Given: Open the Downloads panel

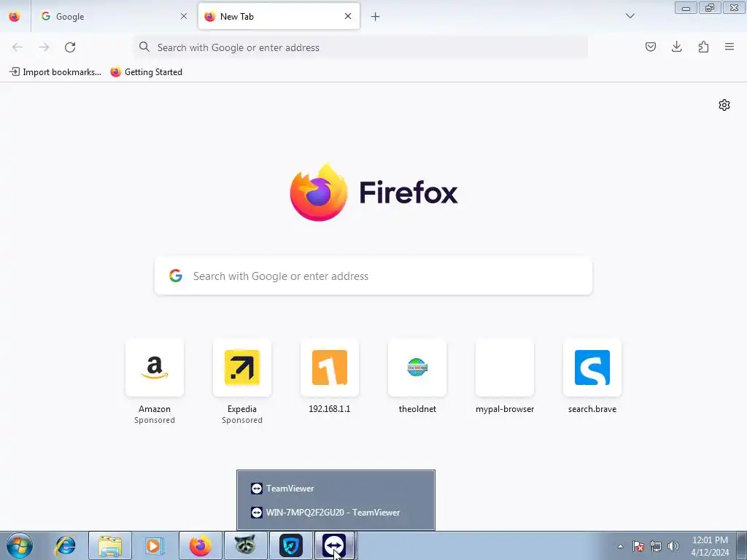Looking at the screenshot, I should pos(676,47).
